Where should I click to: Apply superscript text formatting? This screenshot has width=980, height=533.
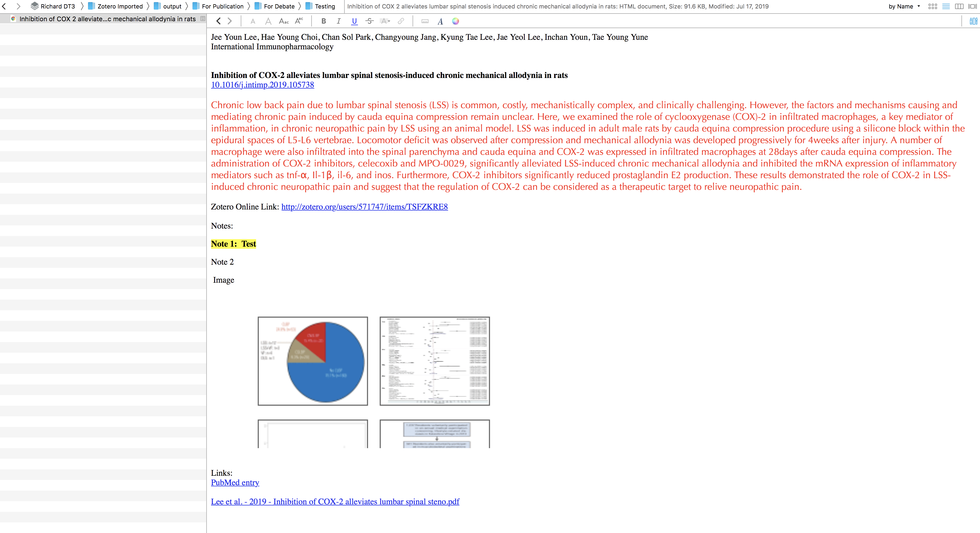pyautogui.click(x=299, y=21)
